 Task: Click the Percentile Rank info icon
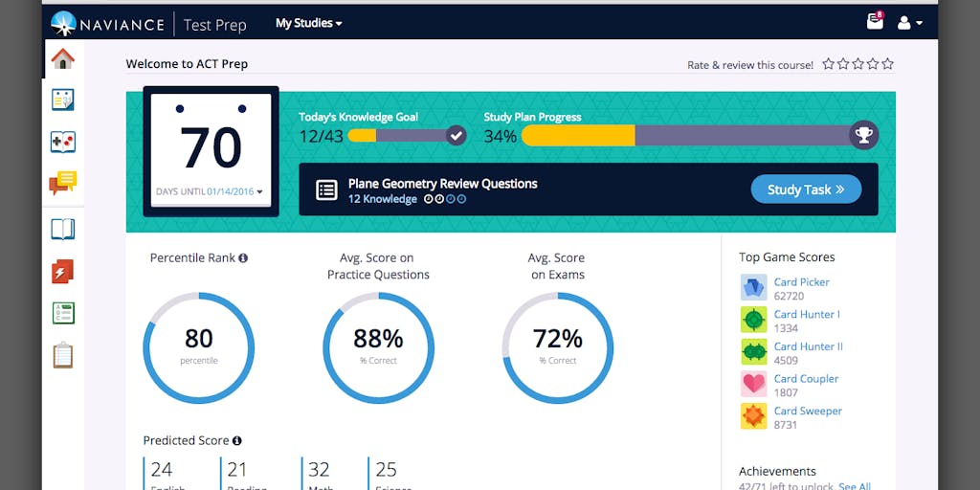click(x=243, y=258)
